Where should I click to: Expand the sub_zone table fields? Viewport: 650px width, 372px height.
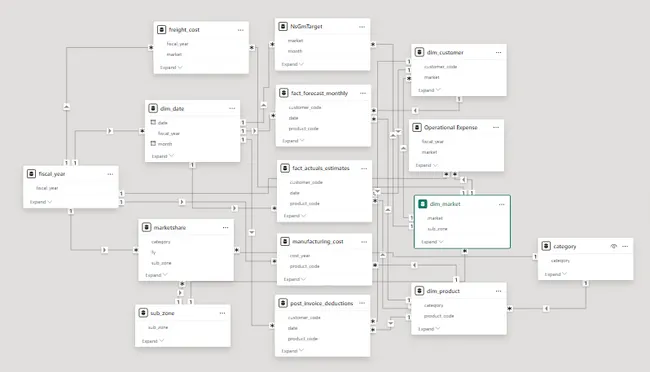(x=153, y=341)
